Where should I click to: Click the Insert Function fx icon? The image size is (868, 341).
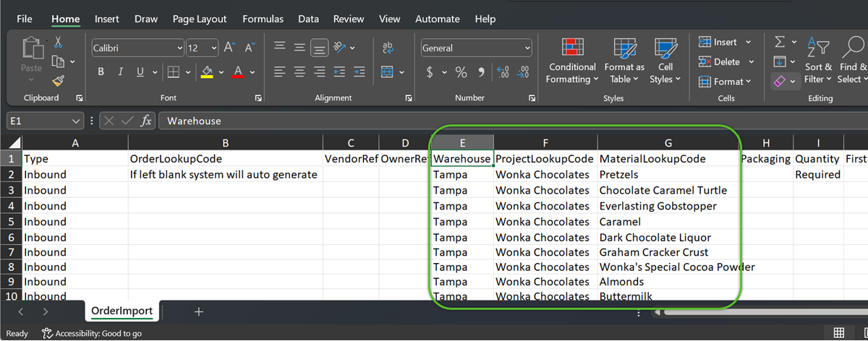(145, 121)
